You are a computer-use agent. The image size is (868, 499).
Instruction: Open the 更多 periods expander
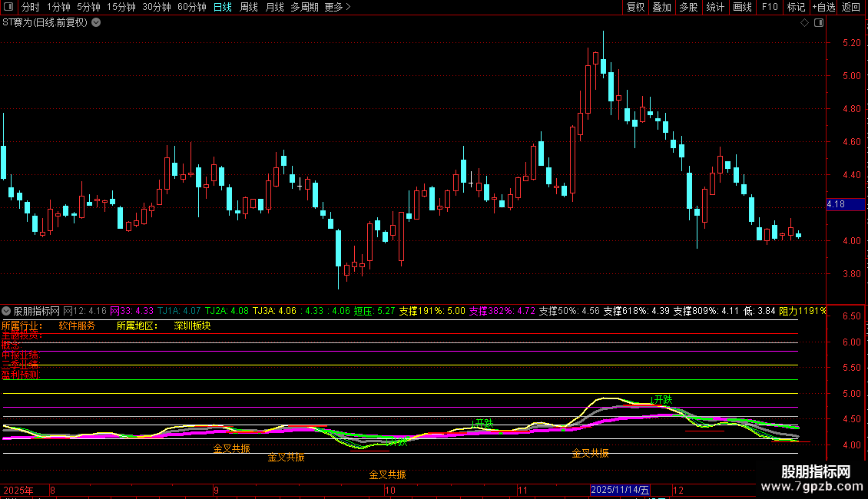coord(337,8)
